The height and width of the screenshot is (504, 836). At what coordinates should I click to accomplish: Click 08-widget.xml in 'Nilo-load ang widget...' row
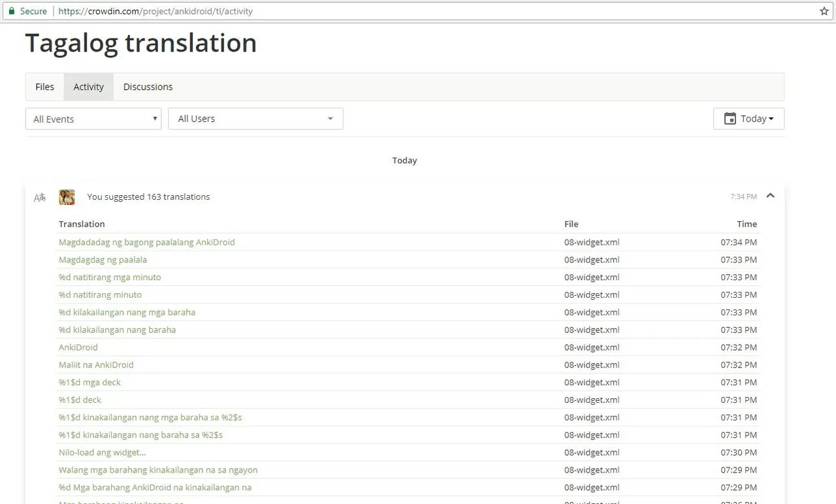[x=592, y=452]
